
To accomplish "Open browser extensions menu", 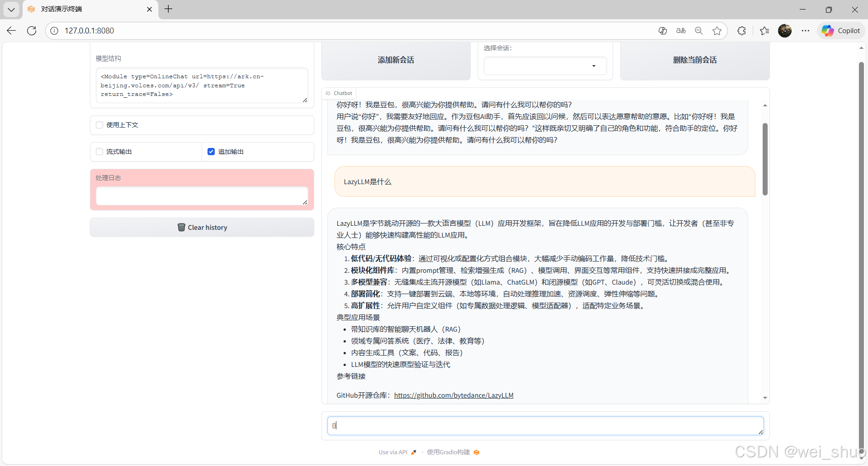I will 741,31.
